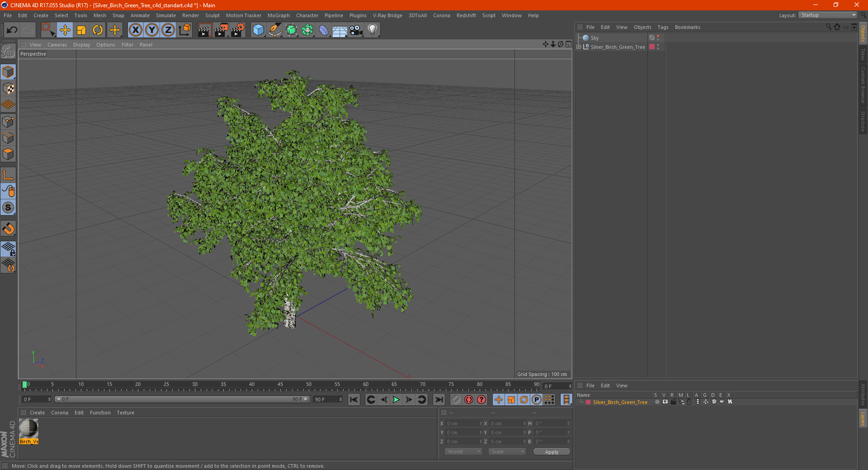Open Material Manager Texture menu
Image resolution: width=868 pixels, height=470 pixels.
pos(125,413)
